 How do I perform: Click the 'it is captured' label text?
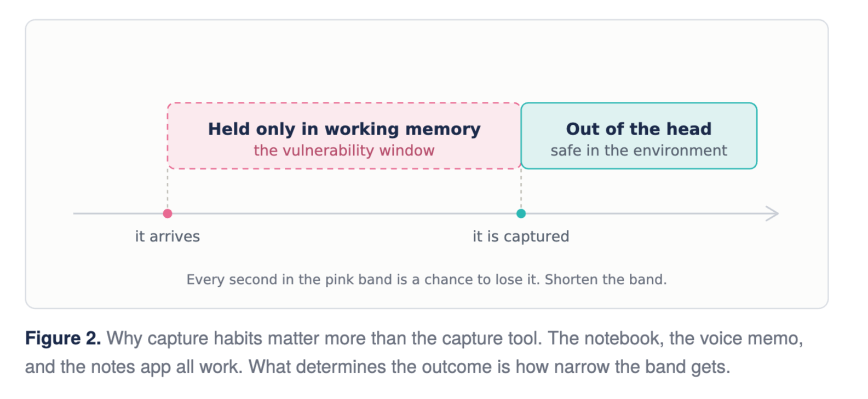click(521, 236)
